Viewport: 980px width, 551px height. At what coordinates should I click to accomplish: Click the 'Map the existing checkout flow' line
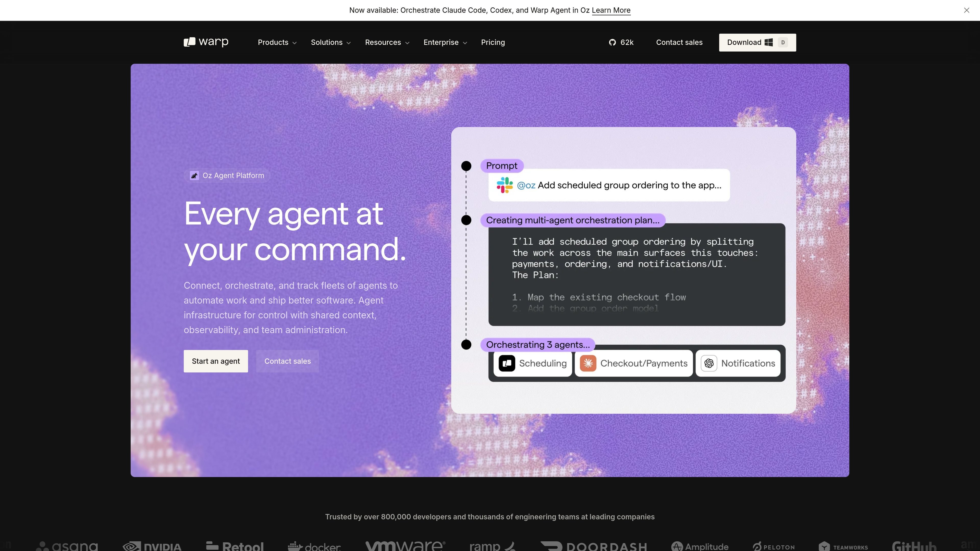click(x=599, y=297)
